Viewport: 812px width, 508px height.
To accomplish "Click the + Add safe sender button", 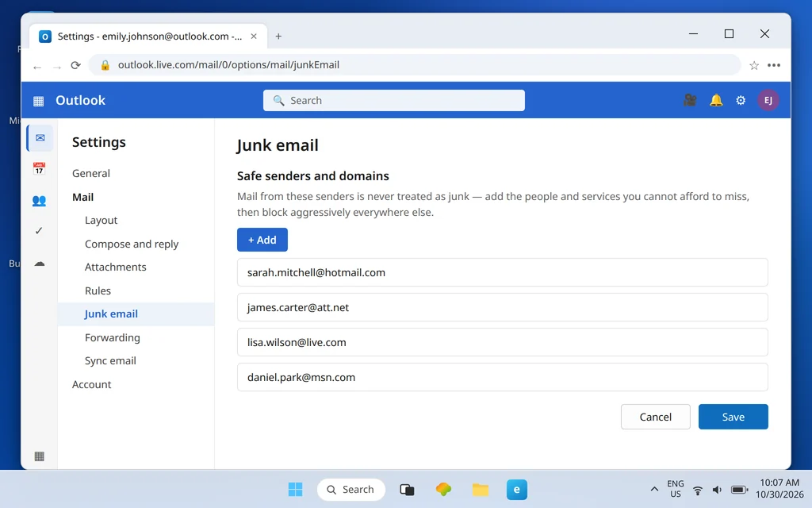I will click(x=262, y=240).
